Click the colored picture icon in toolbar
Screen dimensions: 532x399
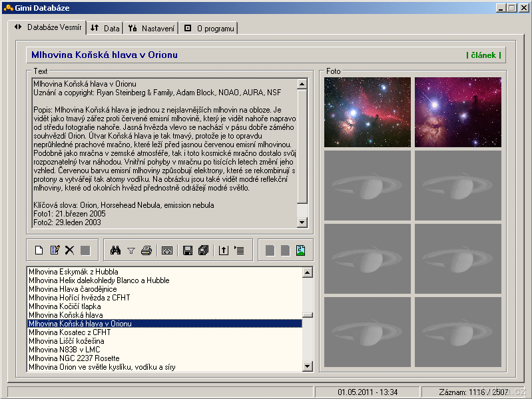pos(300,250)
